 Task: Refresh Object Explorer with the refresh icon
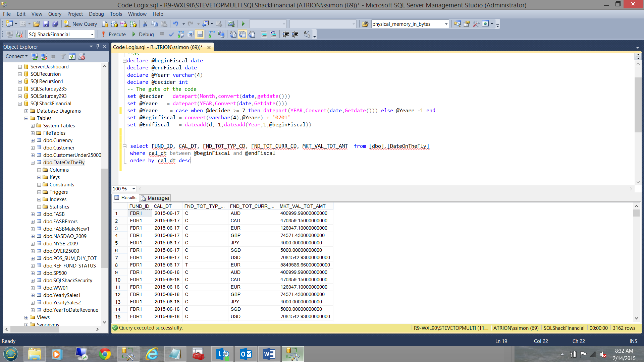[72, 56]
